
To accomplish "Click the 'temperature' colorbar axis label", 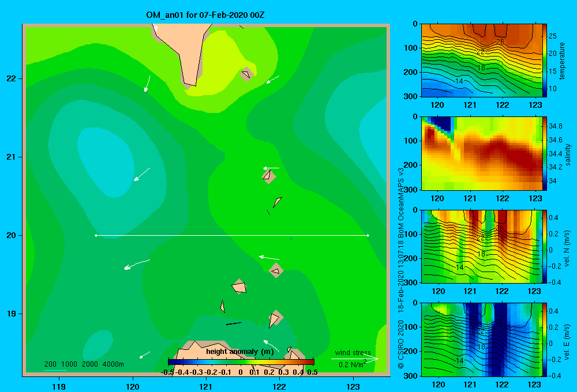I will point(561,61).
